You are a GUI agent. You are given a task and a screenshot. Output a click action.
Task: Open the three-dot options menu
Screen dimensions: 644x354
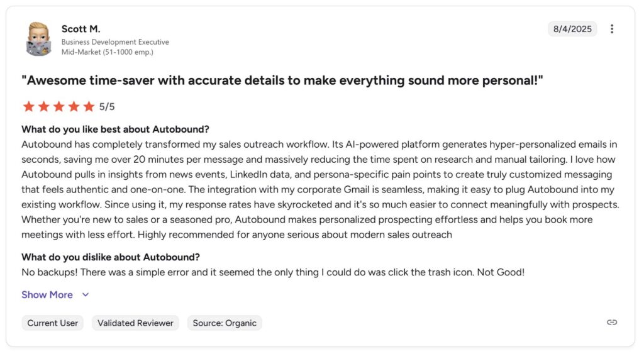coord(612,29)
